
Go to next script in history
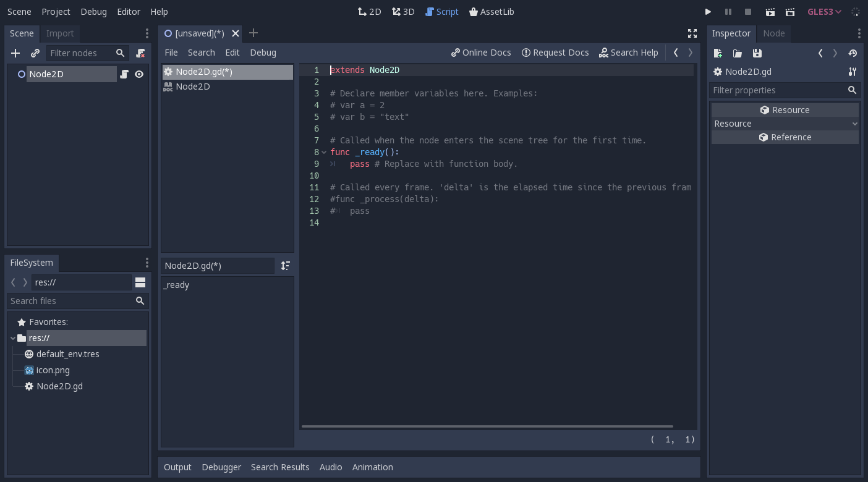pos(691,53)
